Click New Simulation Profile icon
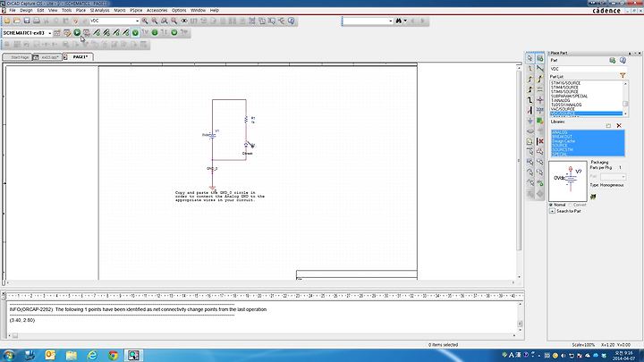This screenshot has height=362, width=644. (x=57, y=32)
